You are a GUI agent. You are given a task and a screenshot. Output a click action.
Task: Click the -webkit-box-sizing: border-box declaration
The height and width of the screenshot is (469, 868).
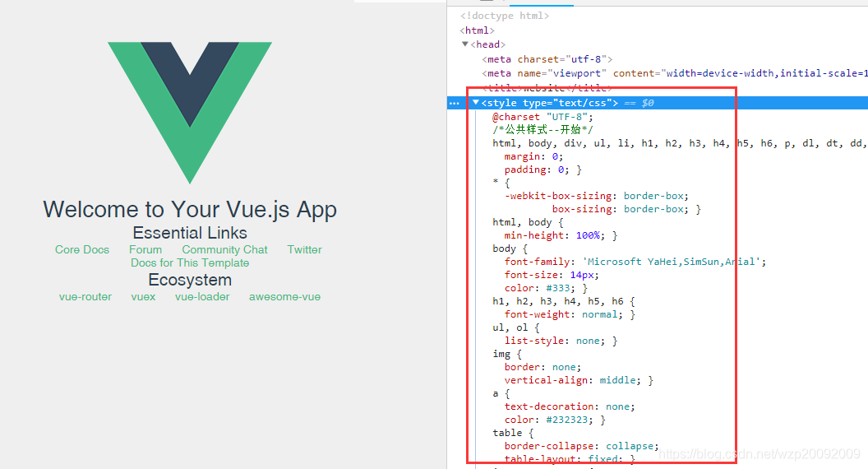point(596,196)
